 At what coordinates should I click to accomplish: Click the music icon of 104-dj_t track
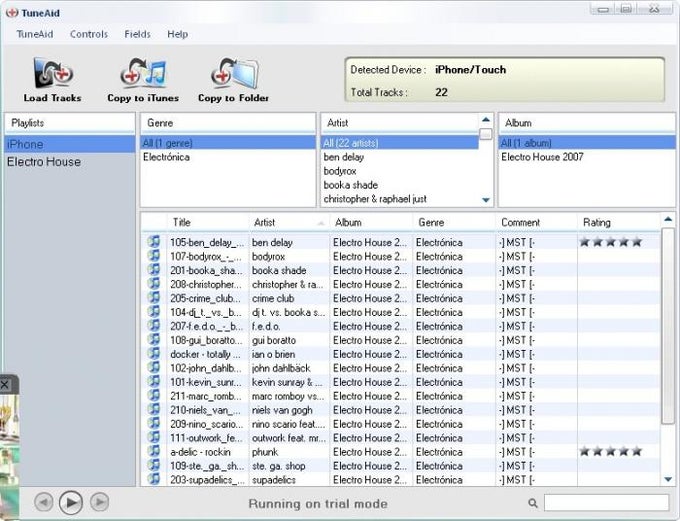click(x=154, y=311)
